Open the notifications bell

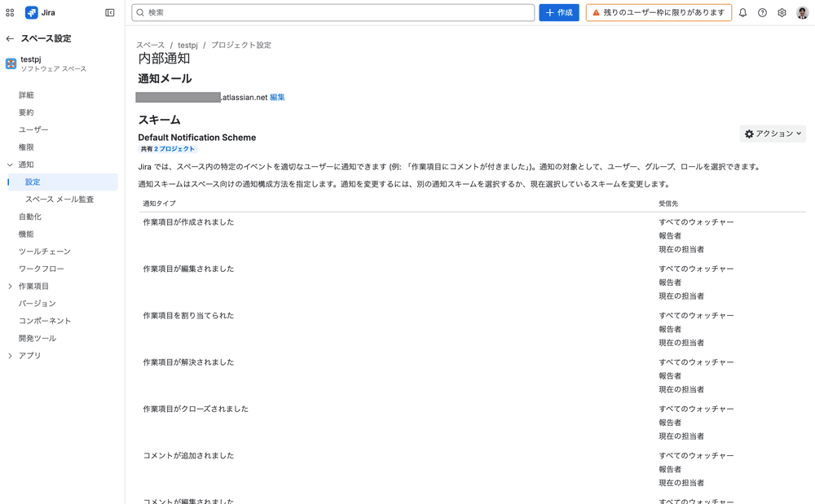pyautogui.click(x=742, y=12)
